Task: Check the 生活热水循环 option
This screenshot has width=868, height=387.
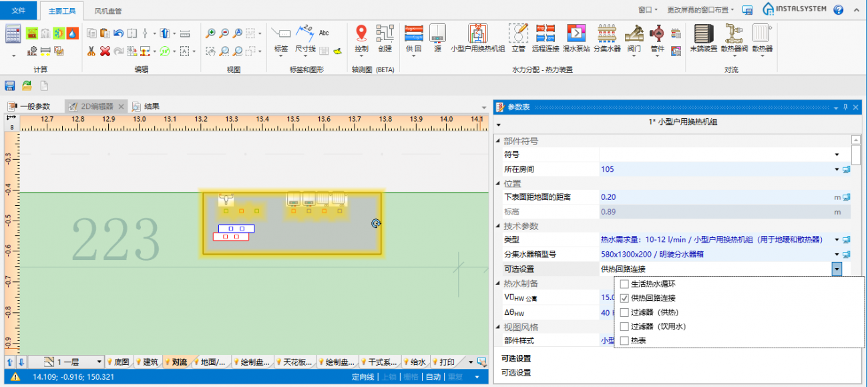Action: pyautogui.click(x=624, y=284)
